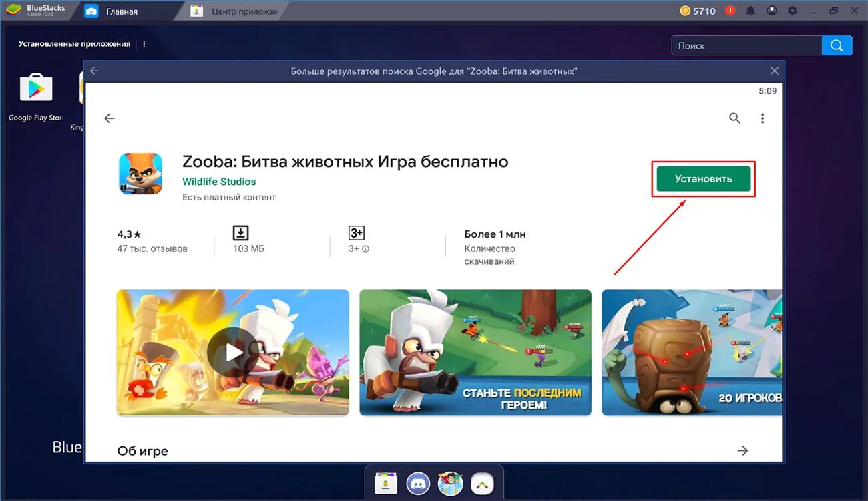Click the 4,3 star rating
Screen dimensions: 868x501
pos(129,234)
